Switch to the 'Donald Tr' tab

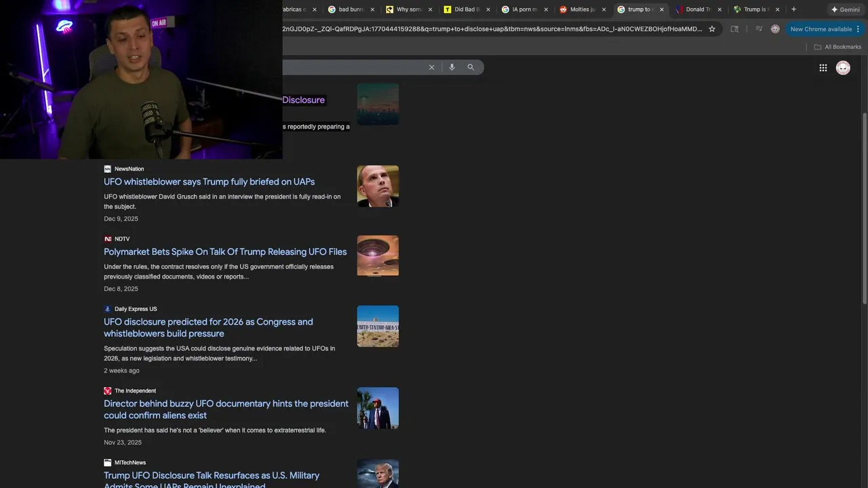click(697, 9)
